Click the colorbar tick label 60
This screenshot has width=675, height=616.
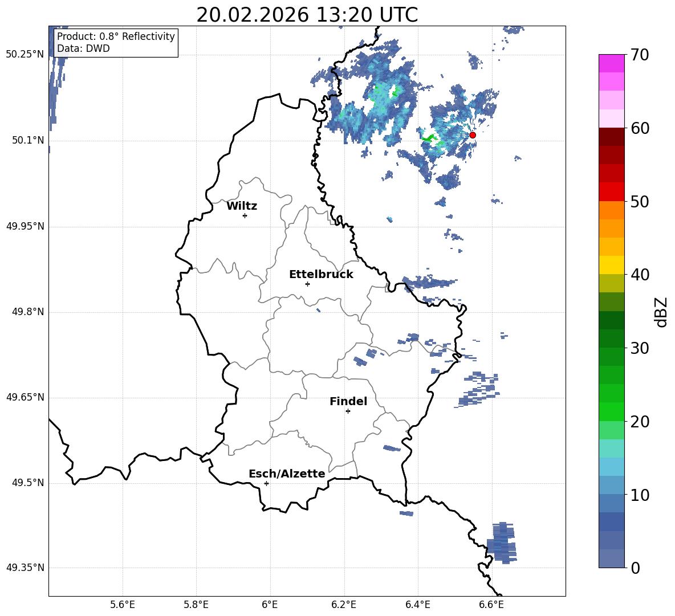(x=640, y=128)
